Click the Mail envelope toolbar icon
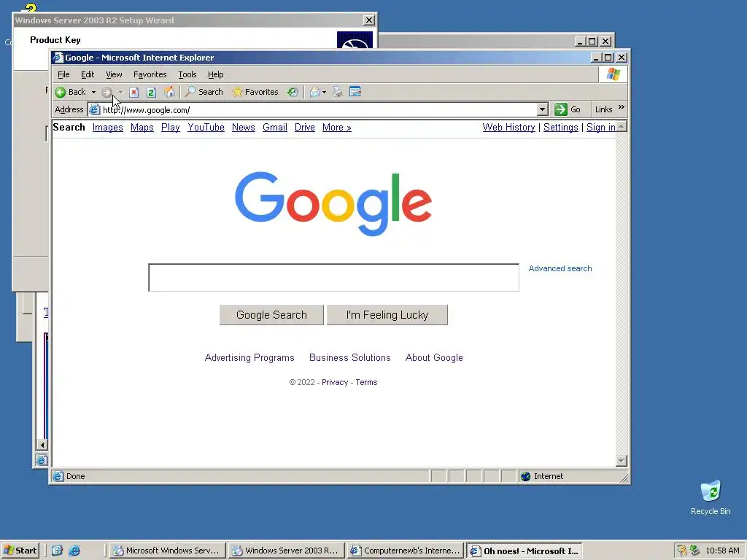Viewport: 747px width, 560px height. tap(314, 92)
